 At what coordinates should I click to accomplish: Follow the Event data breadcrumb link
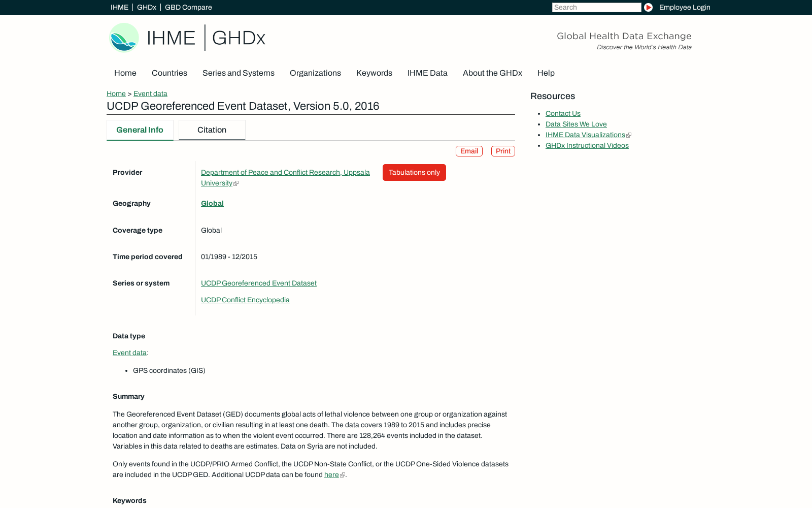point(150,93)
